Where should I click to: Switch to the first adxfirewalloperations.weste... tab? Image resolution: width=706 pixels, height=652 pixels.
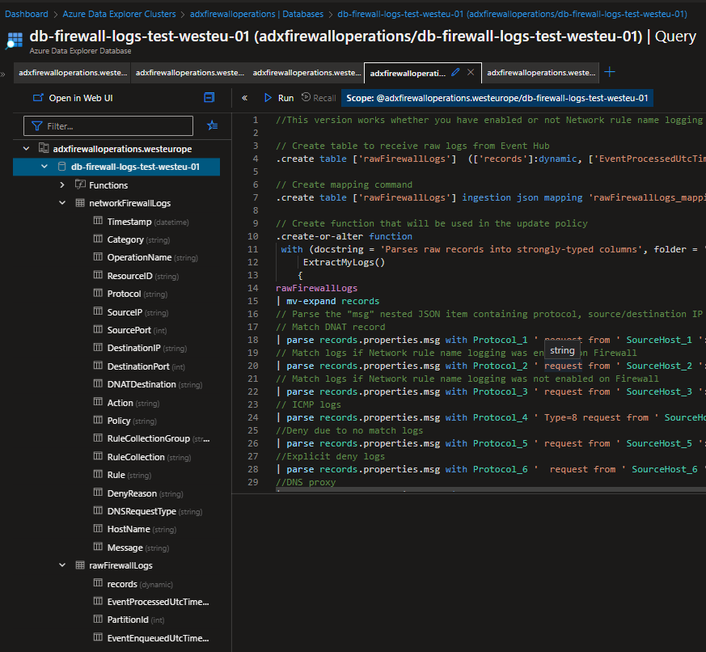(72, 72)
